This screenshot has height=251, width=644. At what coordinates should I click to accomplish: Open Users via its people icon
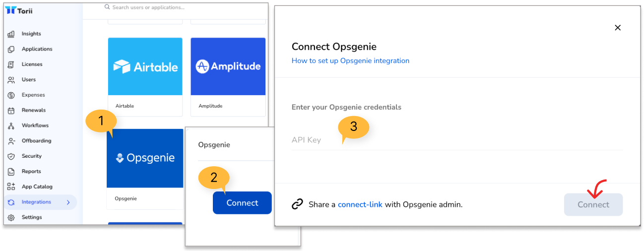(x=11, y=79)
